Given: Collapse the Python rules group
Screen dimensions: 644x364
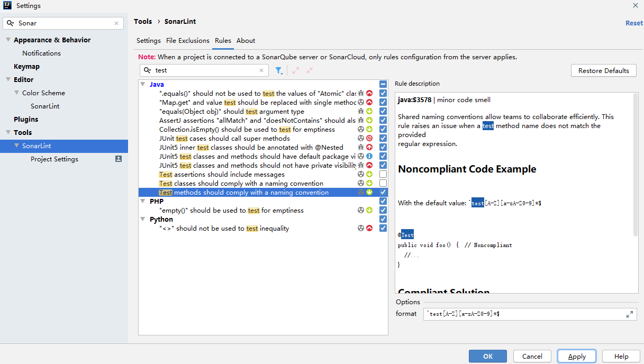Looking at the screenshot, I should [x=143, y=219].
